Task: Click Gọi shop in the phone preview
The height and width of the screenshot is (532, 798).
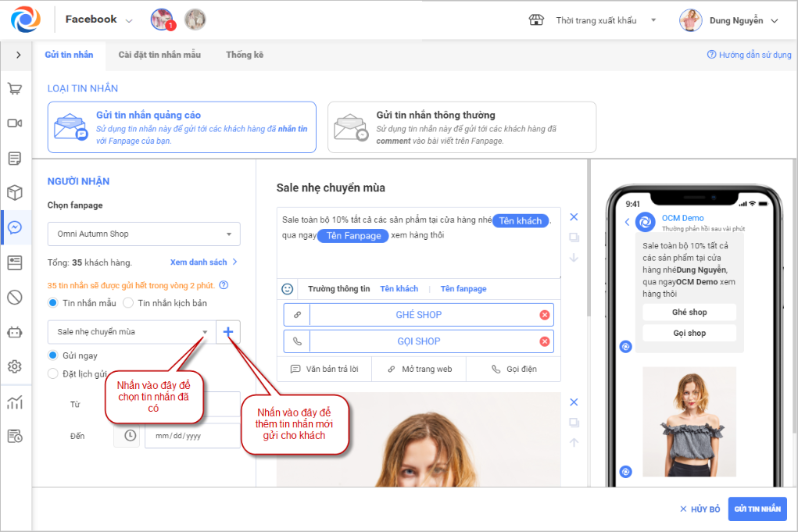Action: (x=689, y=333)
